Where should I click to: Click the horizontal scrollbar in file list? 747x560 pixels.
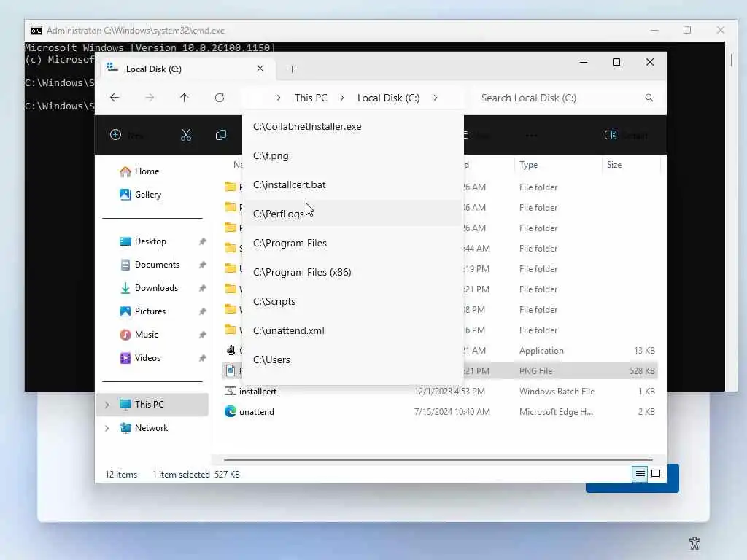[438, 460]
